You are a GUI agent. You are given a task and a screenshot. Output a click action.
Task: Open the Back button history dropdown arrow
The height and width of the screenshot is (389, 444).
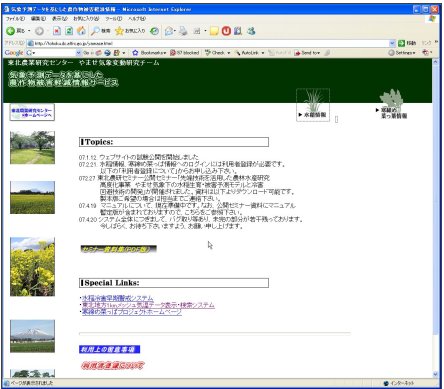[x=29, y=31]
